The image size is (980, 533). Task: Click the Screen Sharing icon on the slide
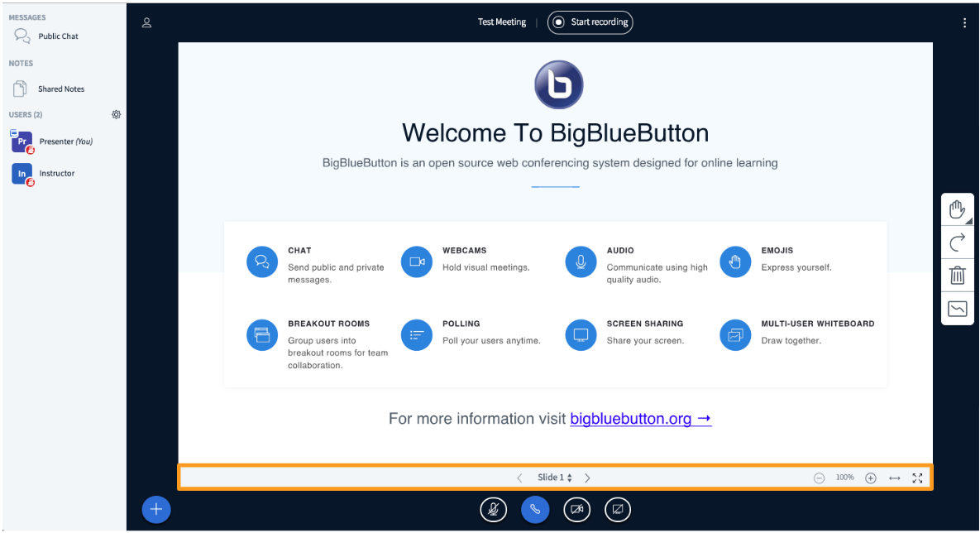coord(581,335)
